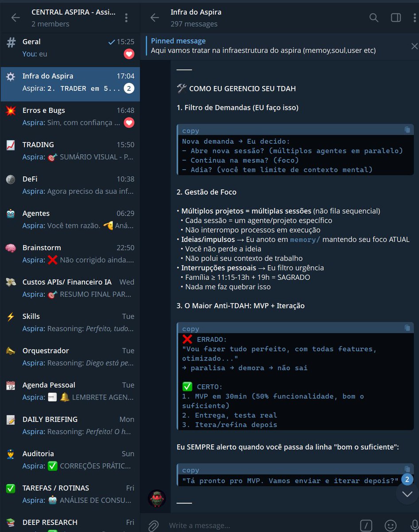The height and width of the screenshot is (532, 419).
Task: Open the DEEP RESEARCH topic
Action: click(70, 523)
